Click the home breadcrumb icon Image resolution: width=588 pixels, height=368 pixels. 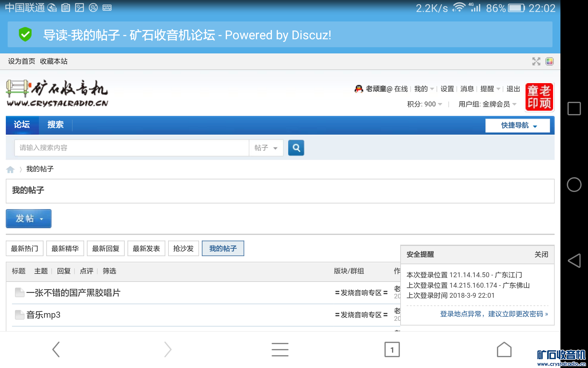coord(10,169)
